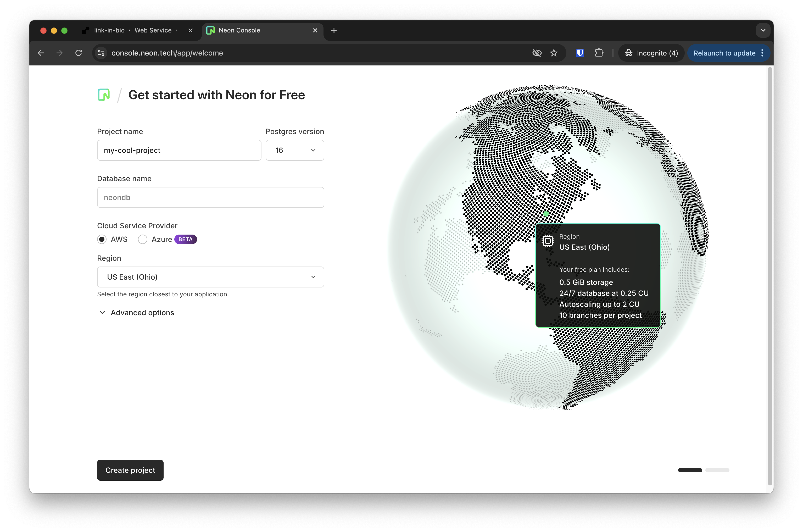Click 'Autoscaling up to 2 CU' text
Screen dimensions: 803x532
(x=599, y=304)
